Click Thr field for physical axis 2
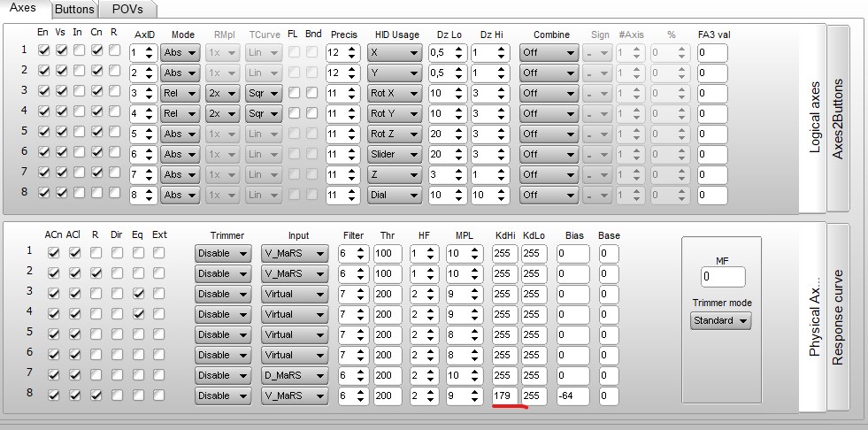Viewport: 868px width, 430px height. pyautogui.click(x=387, y=274)
